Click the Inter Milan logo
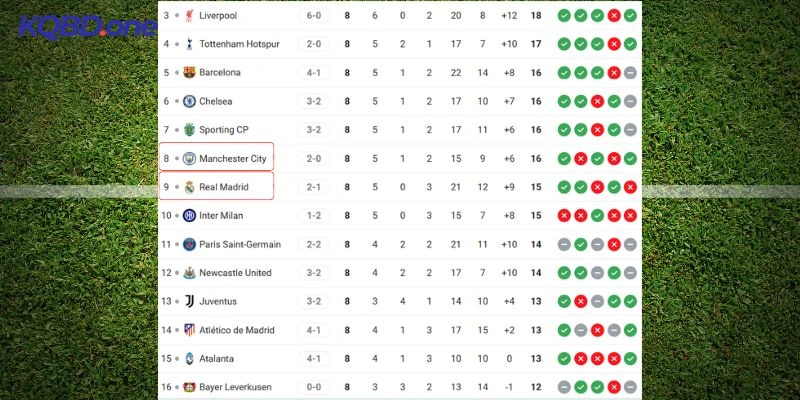The width and height of the screenshot is (800, 400). pos(189,215)
